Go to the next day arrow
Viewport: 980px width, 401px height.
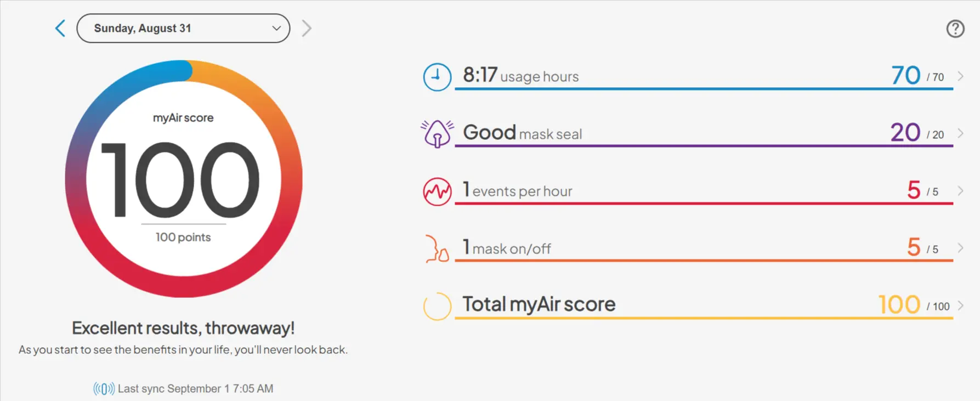click(x=307, y=29)
